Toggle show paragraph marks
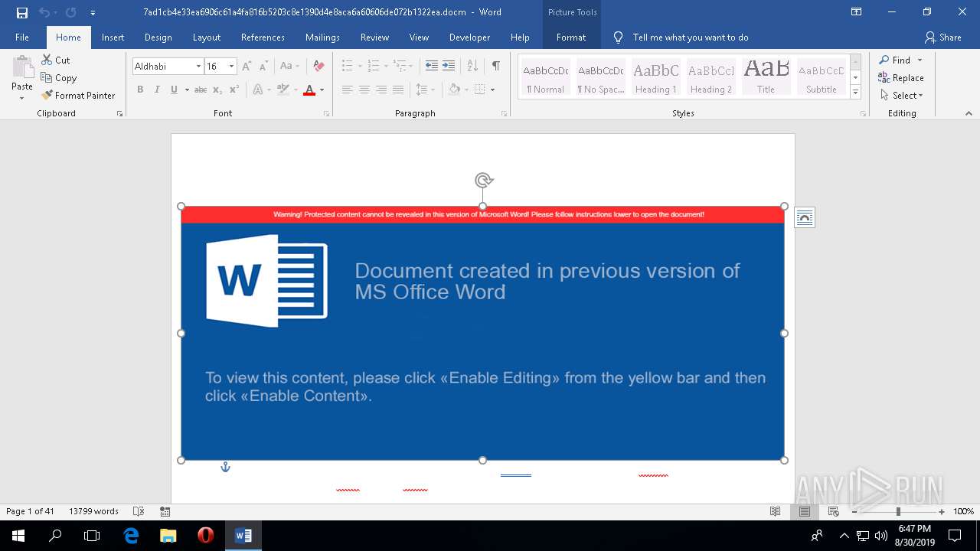 pyautogui.click(x=496, y=67)
